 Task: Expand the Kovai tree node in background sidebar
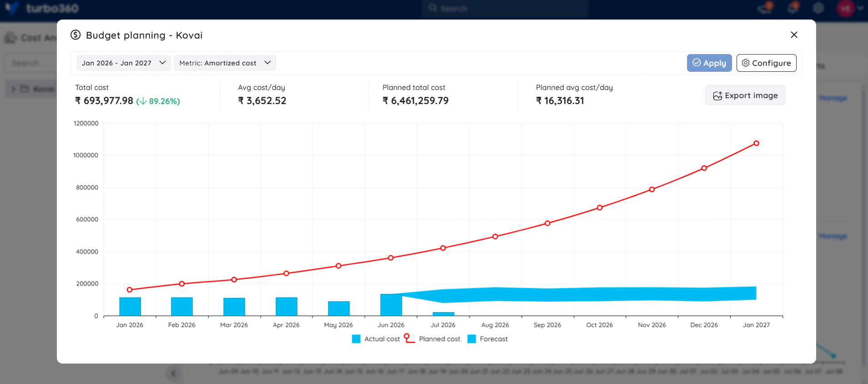coord(14,89)
